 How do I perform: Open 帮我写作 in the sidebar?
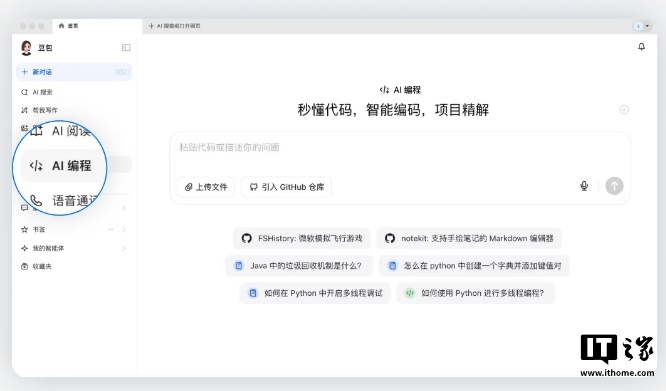point(45,110)
